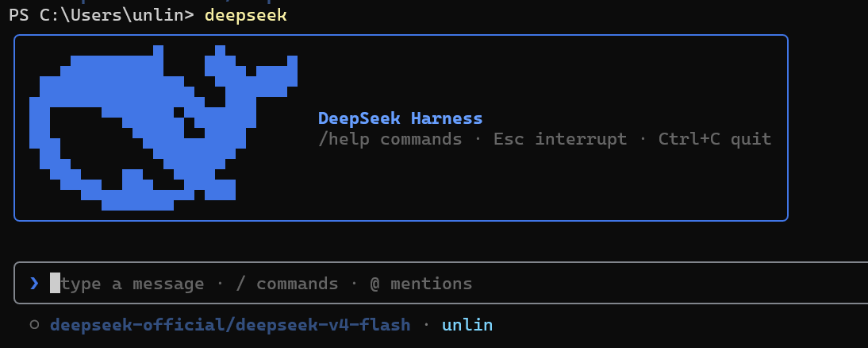Click the Ctrl+C quit hint text
Screen dimensions: 868x348
(715, 138)
